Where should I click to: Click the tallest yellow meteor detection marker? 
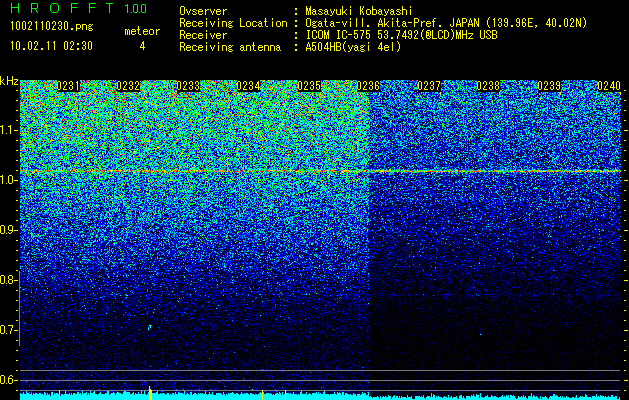coord(150,393)
